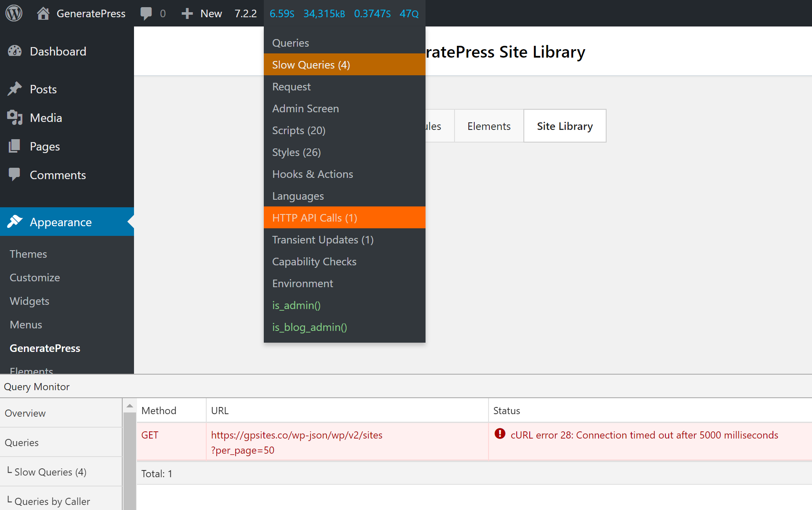Click the Appearance paintbrush icon
812x510 pixels.
(x=15, y=222)
